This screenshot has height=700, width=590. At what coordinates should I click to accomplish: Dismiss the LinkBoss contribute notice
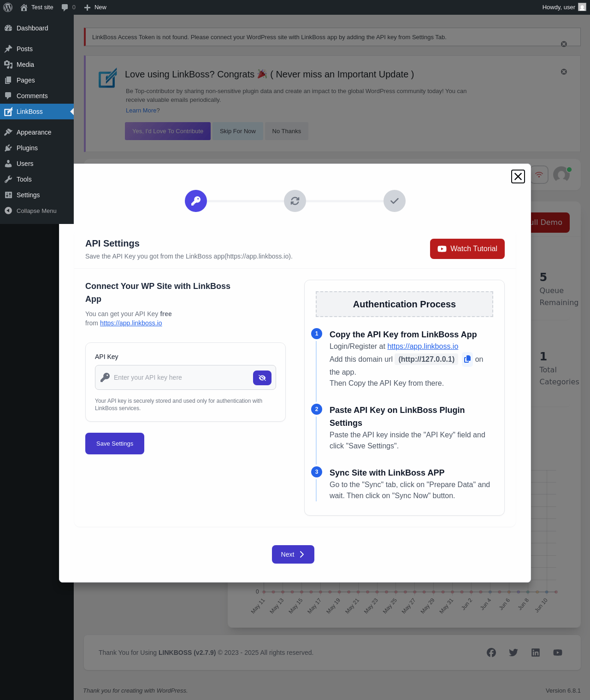click(564, 72)
